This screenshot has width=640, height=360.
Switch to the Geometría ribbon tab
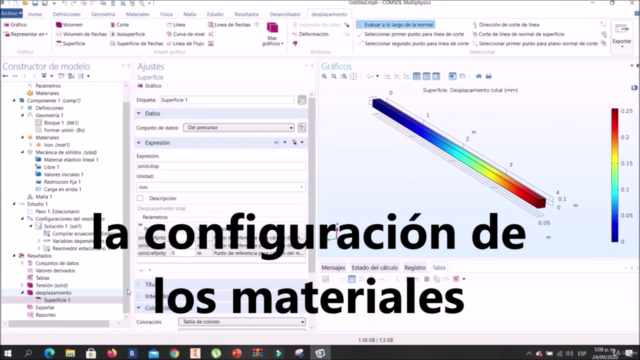pyautogui.click(x=103, y=14)
